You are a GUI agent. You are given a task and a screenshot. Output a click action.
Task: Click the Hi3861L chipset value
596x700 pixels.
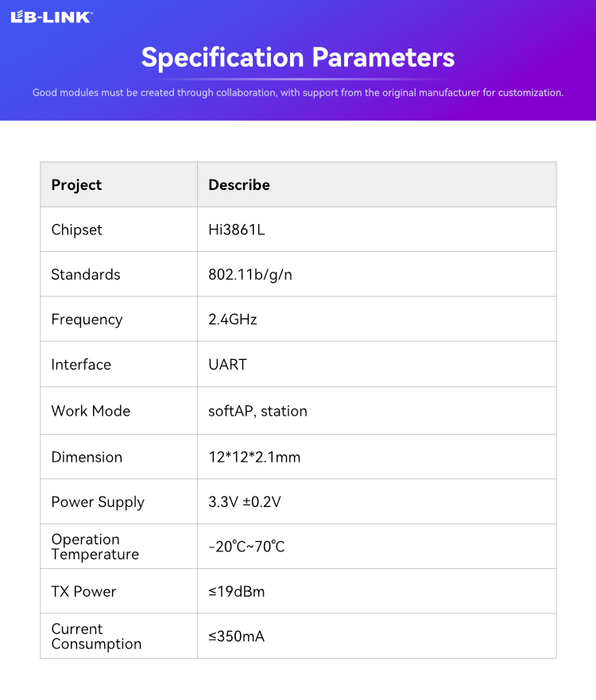coord(237,230)
